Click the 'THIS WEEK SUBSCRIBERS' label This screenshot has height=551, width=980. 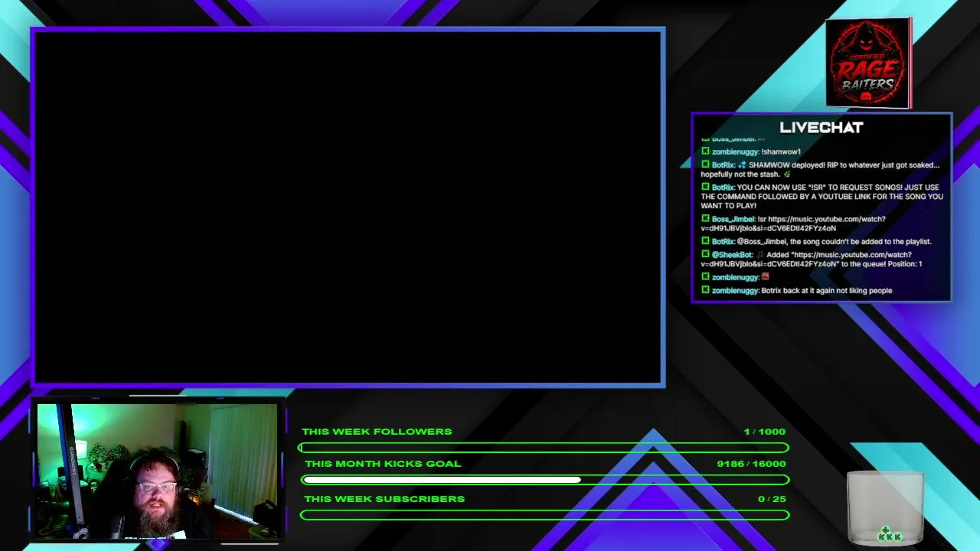(x=384, y=499)
